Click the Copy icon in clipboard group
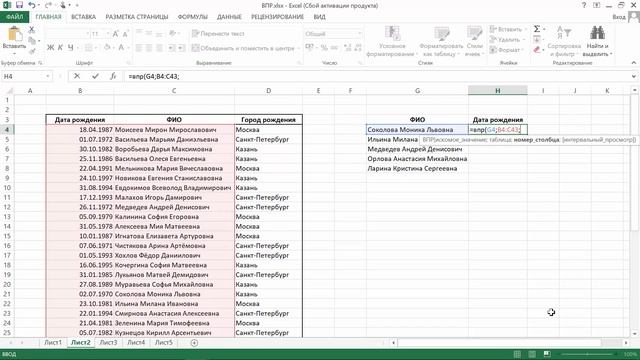640x360 pixels. [x=32, y=40]
